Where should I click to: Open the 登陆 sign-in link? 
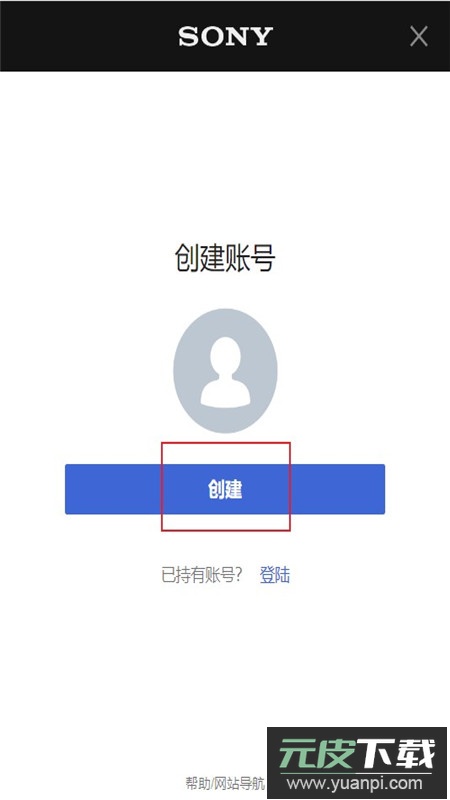tap(274, 575)
